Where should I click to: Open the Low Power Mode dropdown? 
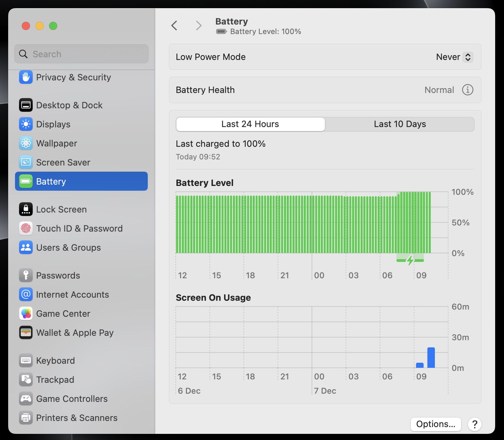[454, 57]
